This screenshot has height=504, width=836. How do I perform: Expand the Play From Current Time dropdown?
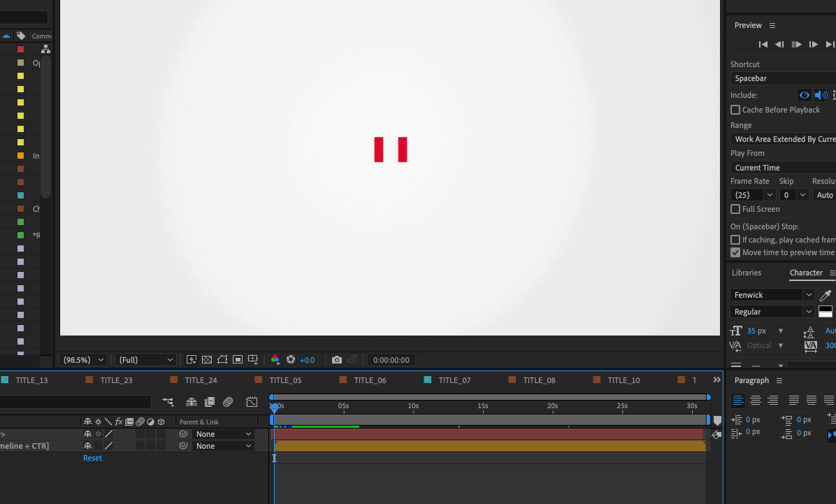(783, 168)
